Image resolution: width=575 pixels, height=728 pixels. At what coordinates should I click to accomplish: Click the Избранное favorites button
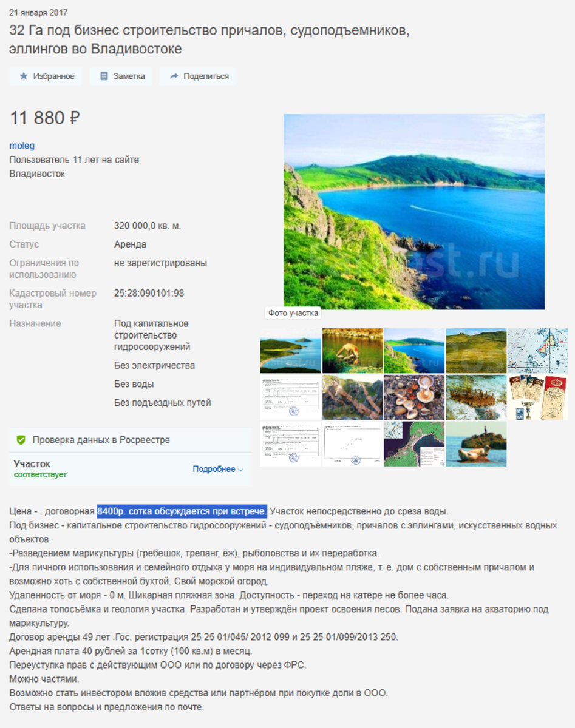[46, 76]
